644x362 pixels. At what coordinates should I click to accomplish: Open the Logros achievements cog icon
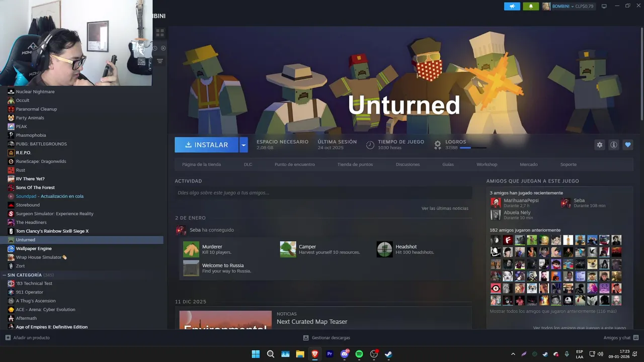click(438, 145)
